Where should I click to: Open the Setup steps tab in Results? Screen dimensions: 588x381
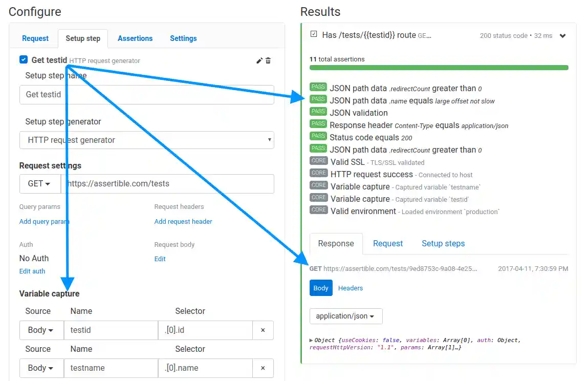(443, 243)
